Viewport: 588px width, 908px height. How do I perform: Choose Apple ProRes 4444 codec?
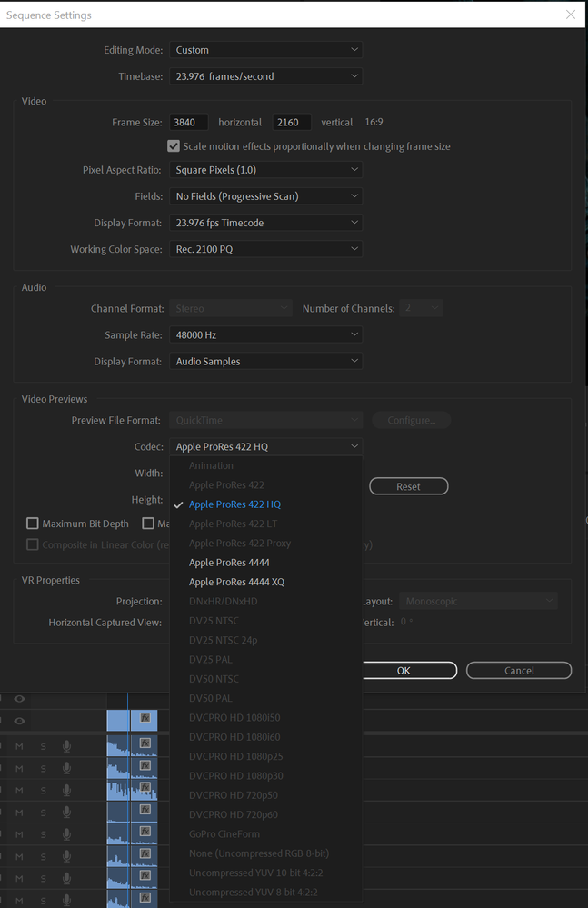266,563
